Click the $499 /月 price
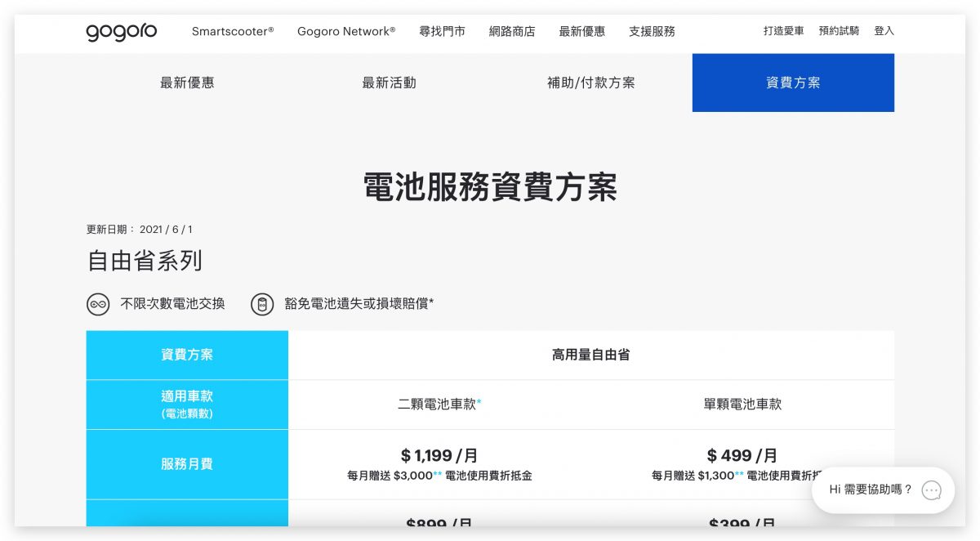Viewport: 980px width, 541px height. pyautogui.click(x=742, y=455)
